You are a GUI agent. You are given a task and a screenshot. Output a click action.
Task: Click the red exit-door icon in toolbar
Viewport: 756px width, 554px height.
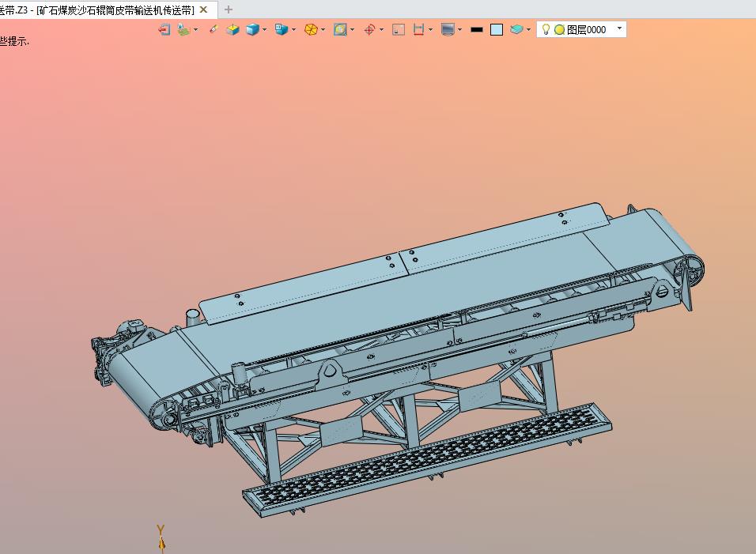(x=164, y=29)
